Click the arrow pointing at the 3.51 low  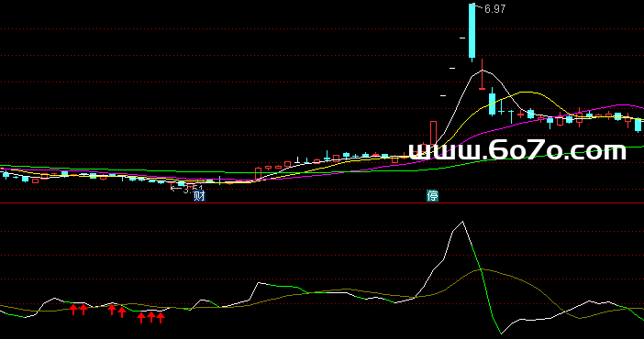pos(176,189)
